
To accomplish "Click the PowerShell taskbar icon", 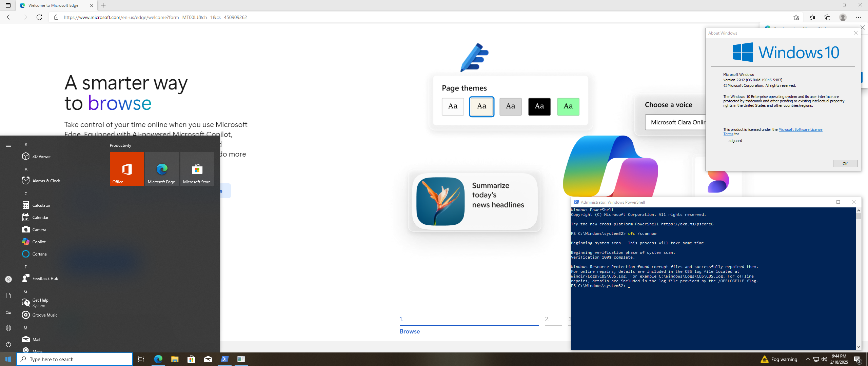I will coord(224,359).
